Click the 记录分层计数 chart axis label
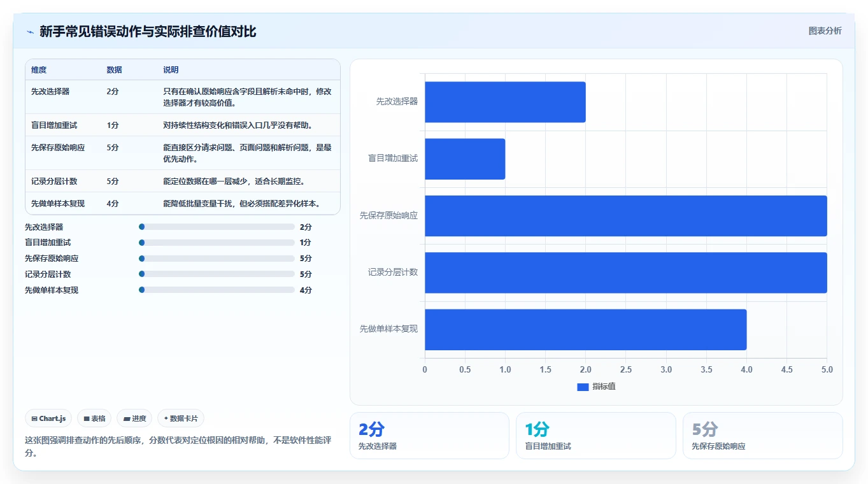 [393, 273]
